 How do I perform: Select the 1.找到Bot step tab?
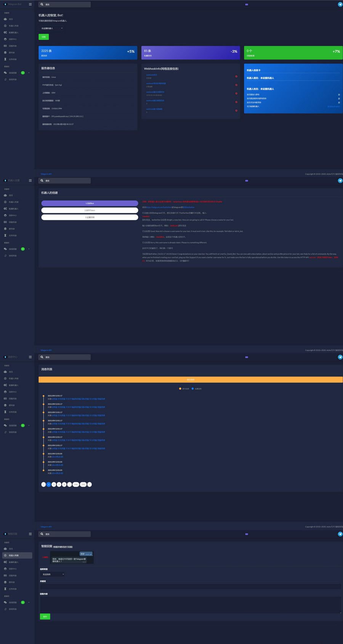[x=90, y=203]
